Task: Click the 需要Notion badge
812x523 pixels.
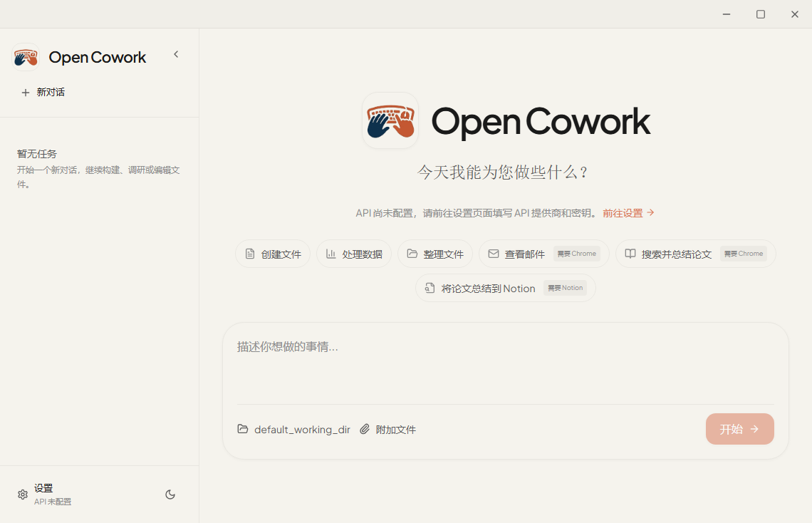Action: pyautogui.click(x=565, y=287)
